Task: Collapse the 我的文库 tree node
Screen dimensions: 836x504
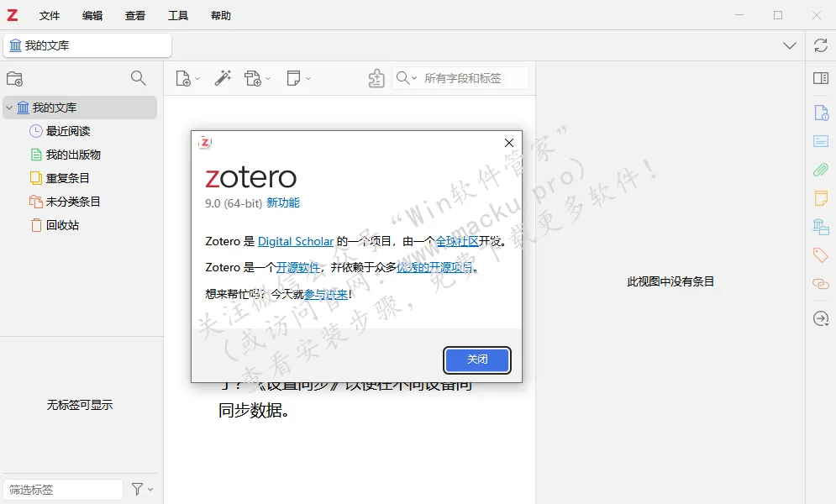Action: click(9, 108)
